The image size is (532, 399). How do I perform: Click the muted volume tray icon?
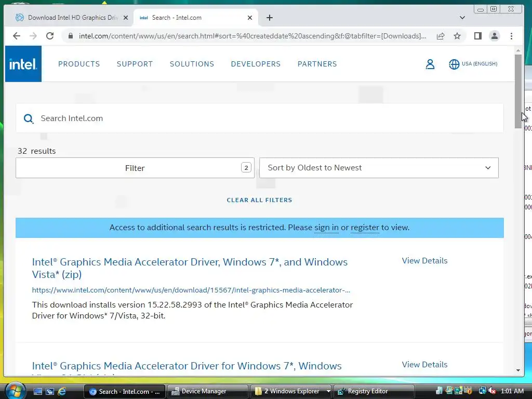pyautogui.click(x=492, y=391)
